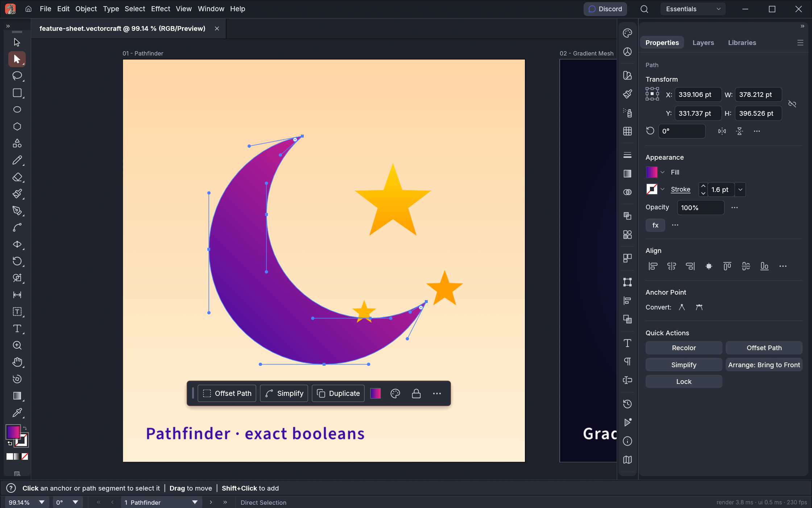Switch to the Libraries tab
Screen dimensions: 812x508
[742, 42]
